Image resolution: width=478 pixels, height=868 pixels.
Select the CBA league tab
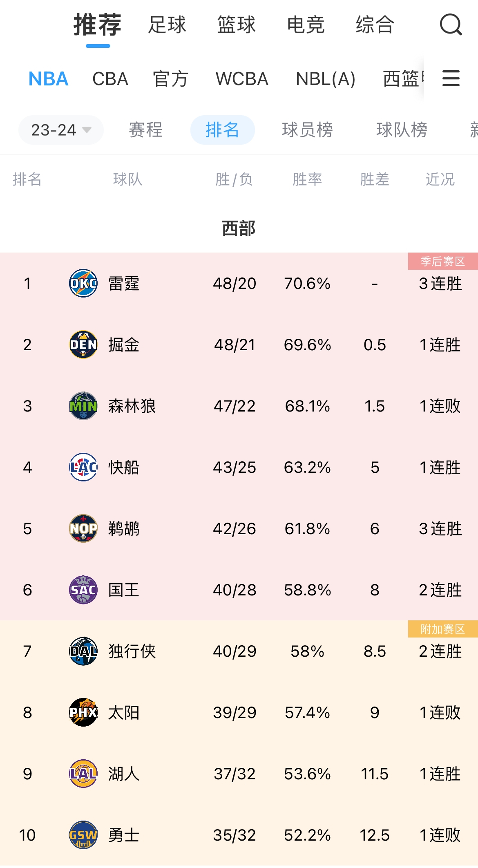pyautogui.click(x=110, y=79)
